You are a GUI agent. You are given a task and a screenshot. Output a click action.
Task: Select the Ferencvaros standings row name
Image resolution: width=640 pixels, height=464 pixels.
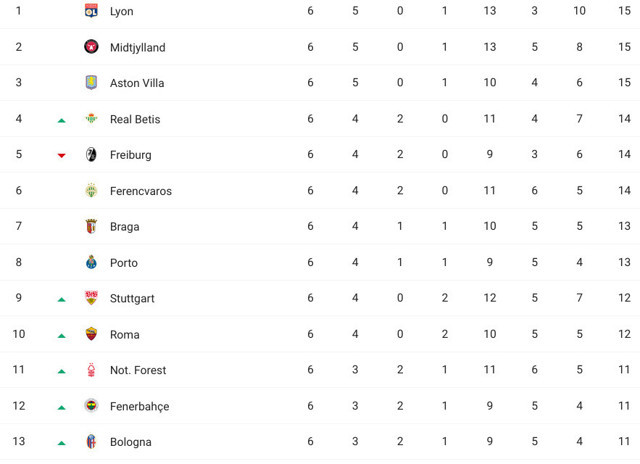[x=140, y=191]
